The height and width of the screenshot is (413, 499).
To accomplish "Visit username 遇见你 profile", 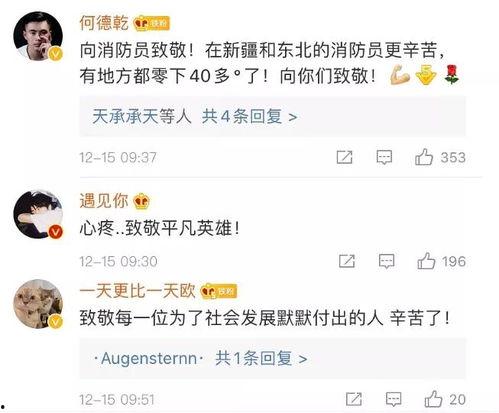I will click(x=104, y=201).
